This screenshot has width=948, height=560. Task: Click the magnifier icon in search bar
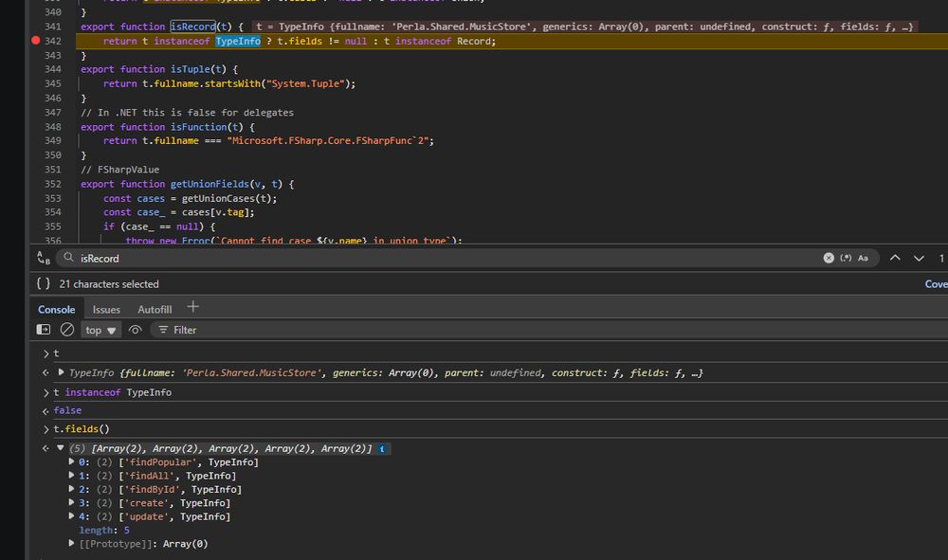coord(69,258)
